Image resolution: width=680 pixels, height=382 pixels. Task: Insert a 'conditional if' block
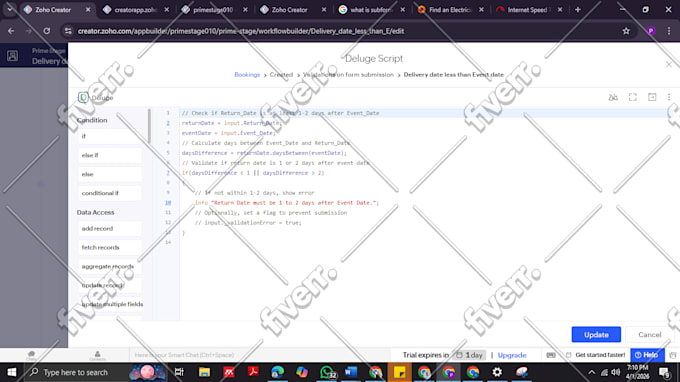point(110,193)
